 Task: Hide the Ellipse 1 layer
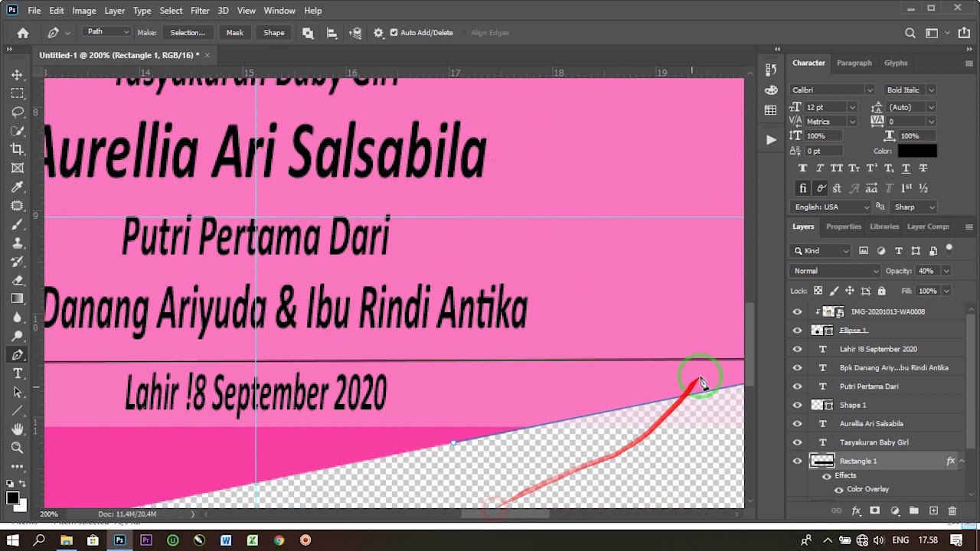[797, 331]
